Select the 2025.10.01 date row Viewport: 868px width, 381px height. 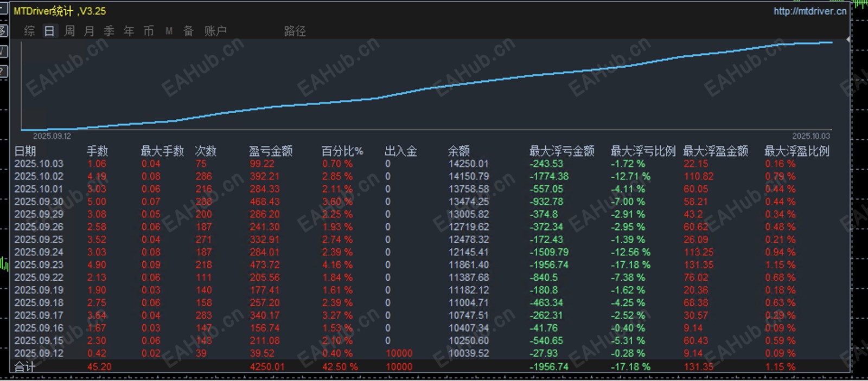(x=39, y=189)
